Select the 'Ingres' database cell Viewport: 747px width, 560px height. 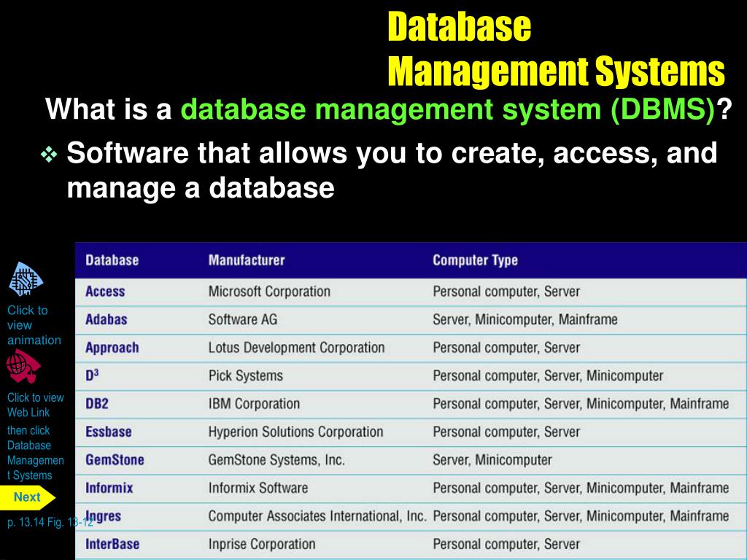pyautogui.click(x=103, y=516)
